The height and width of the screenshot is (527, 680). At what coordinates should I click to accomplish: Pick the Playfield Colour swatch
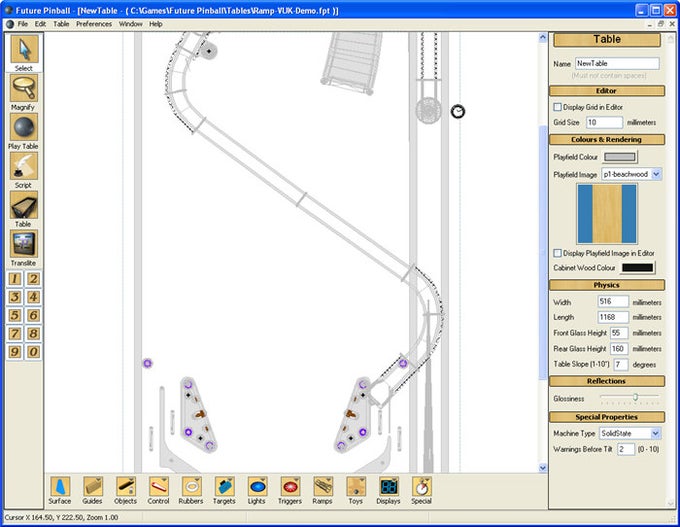(x=620, y=157)
